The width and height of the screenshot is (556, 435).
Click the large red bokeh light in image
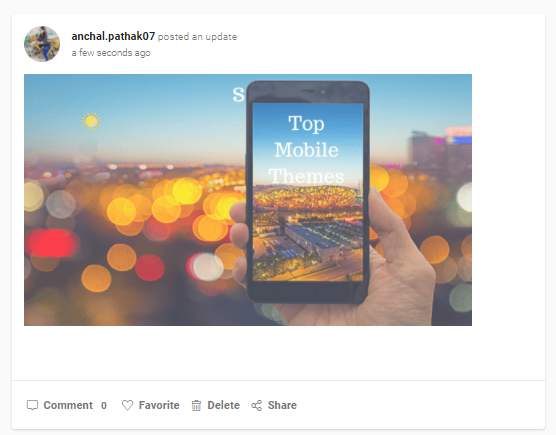click(x=52, y=243)
